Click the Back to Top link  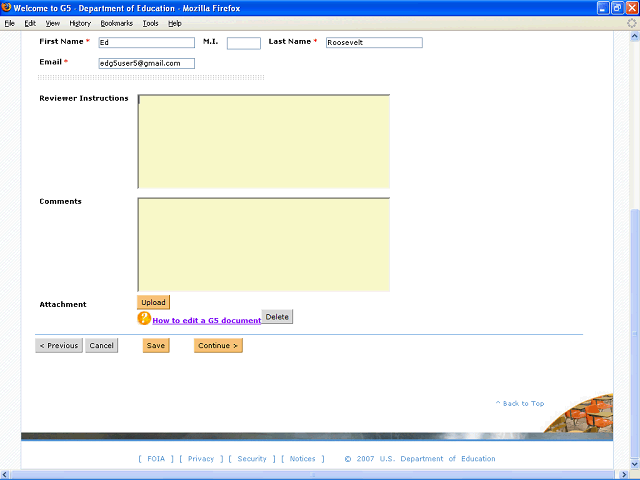pos(520,403)
